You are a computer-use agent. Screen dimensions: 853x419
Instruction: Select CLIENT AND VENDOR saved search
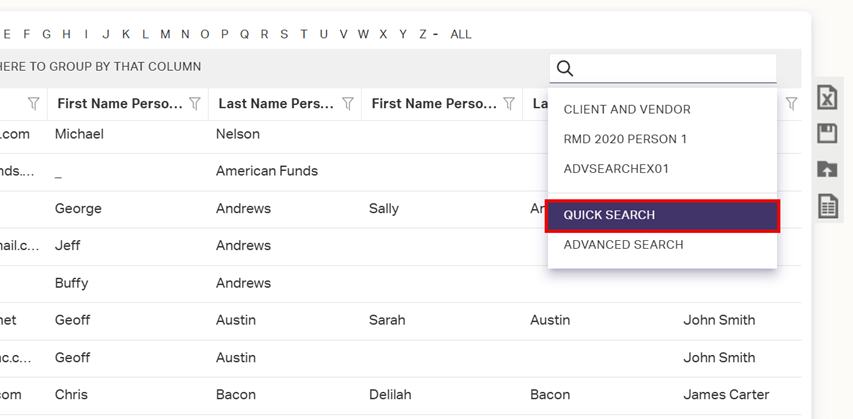pyautogui.click(x=627, y=109)
